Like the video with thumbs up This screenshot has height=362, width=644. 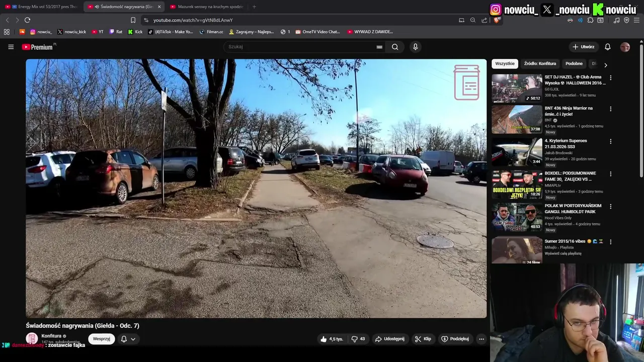coord(332,339)
